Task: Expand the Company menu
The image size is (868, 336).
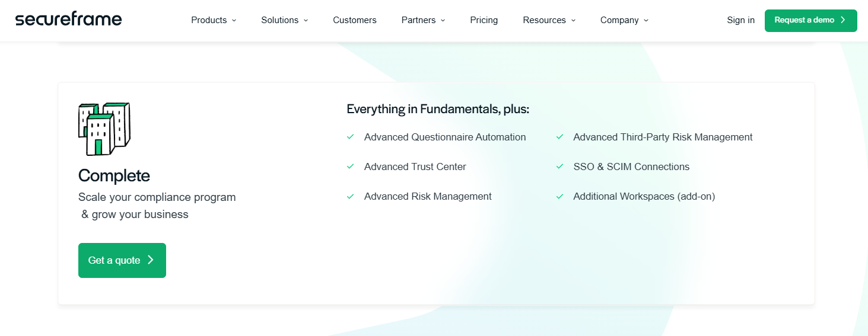Action: click(624, 20)
